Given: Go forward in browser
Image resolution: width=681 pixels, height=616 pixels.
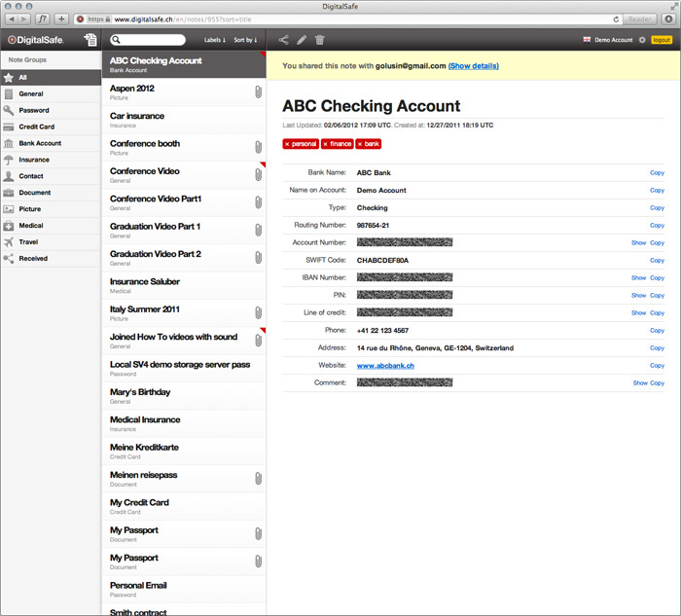Looking at the screenshot, I should tap(24, 19).
